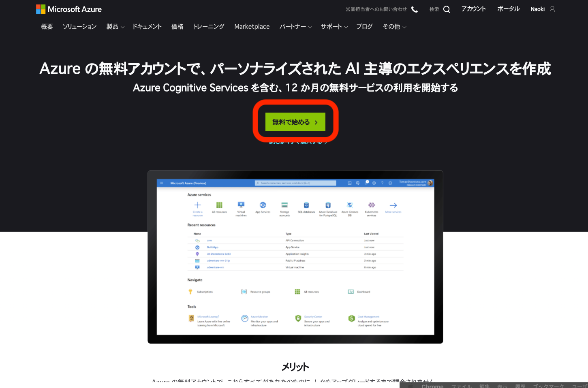Expand the パートナー dropdown
The image size is (588, 388).
tap(295, 26)
